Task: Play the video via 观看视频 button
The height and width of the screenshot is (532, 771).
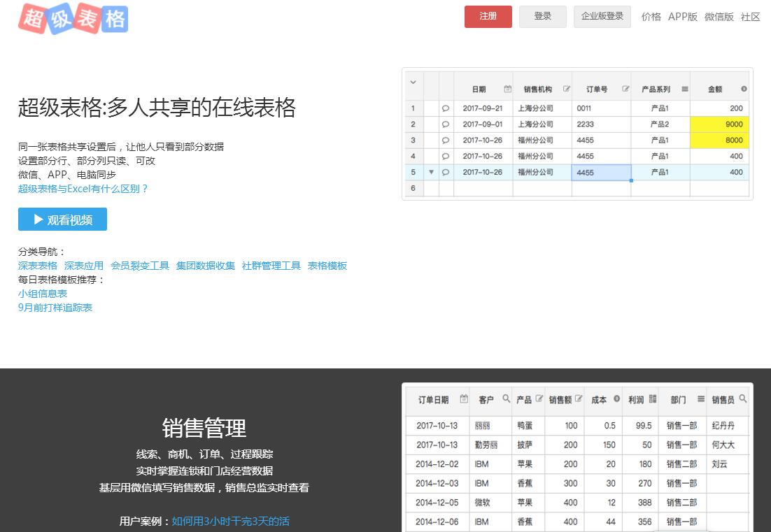Action: pos(62,220)
